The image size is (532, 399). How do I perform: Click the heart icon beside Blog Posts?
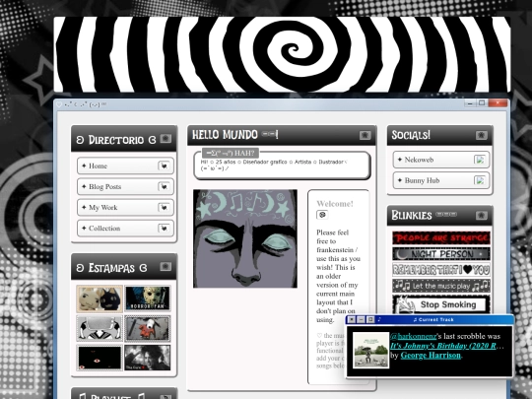pos(164,186)
